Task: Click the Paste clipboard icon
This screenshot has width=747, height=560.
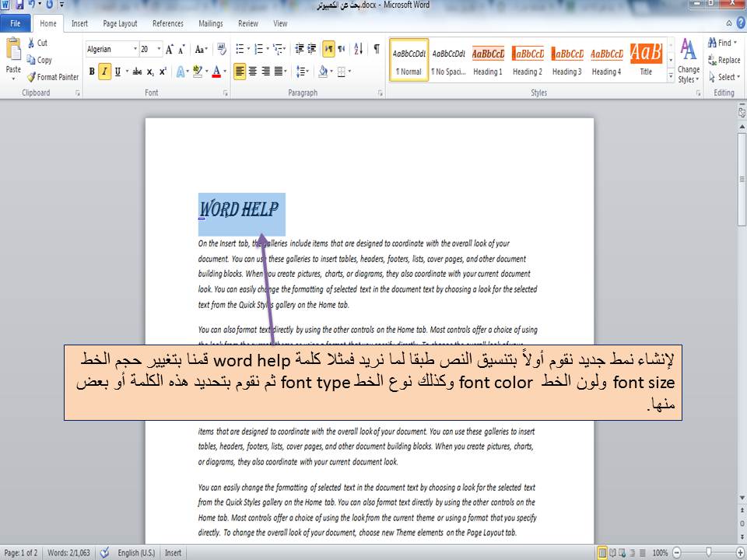Action: point(13,50)
